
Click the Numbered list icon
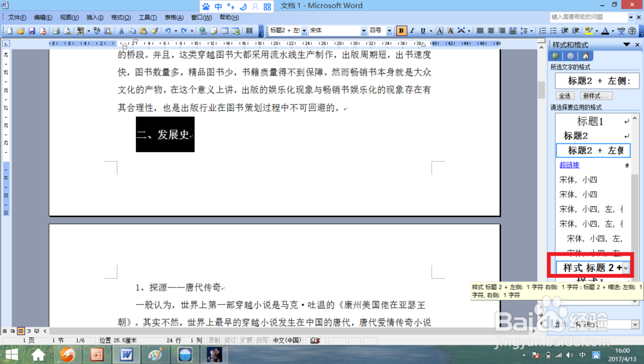pyautogui.click(x=542, y=31)
